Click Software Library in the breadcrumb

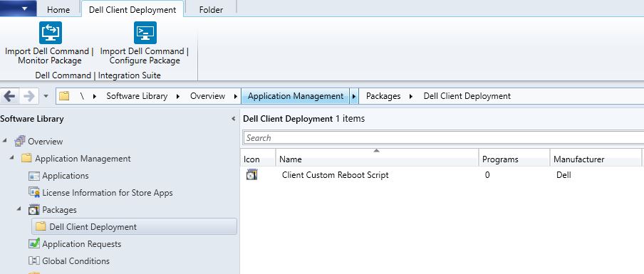coord(137,96)
